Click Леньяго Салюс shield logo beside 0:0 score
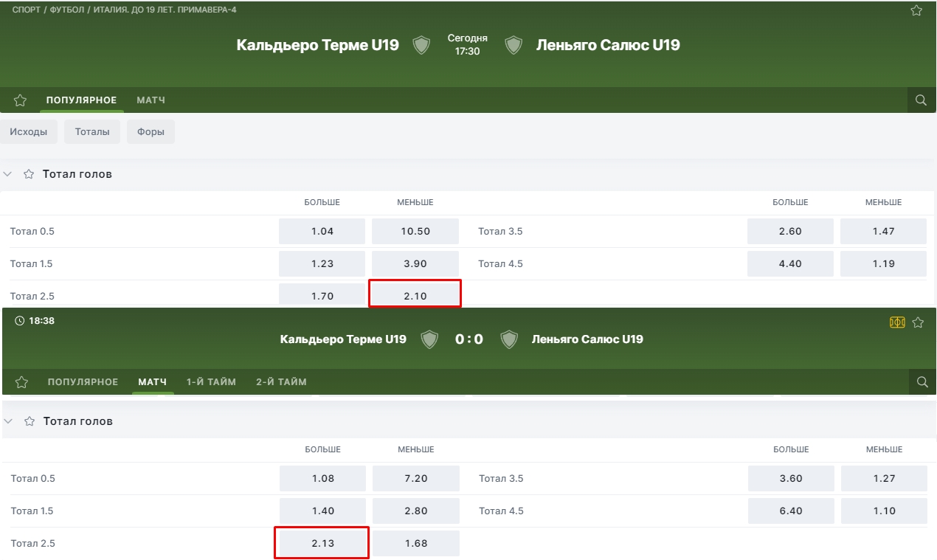Viewport: 937px width, 560px height. (509, 339)
